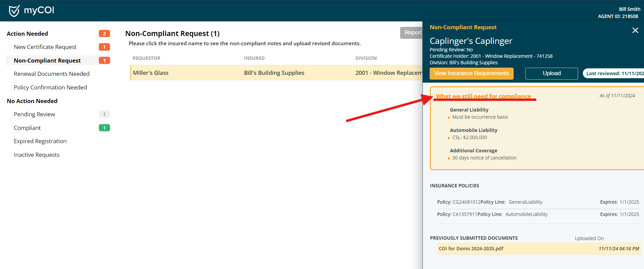
Task: Click uploaded date 11/11/24 04:16 PM
Action: [x=619, y=249]
